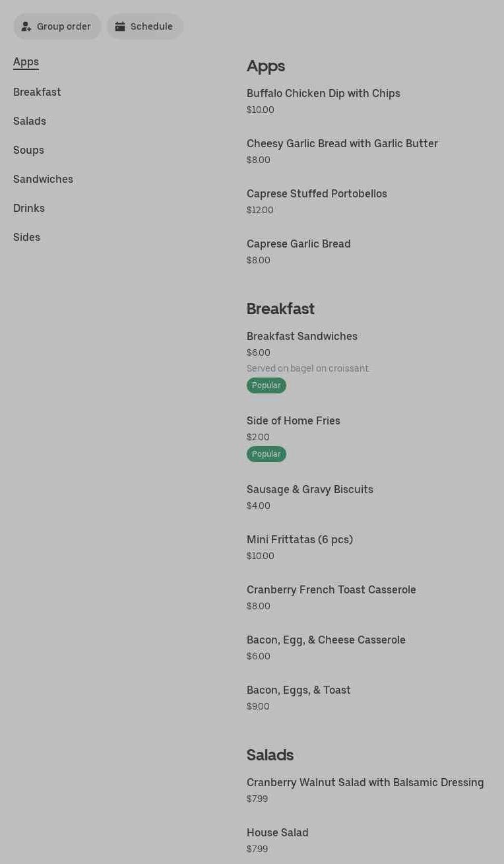Open Caprese Stuffed Portobellos item
504x864 pixels.
[x=317, y=194]
